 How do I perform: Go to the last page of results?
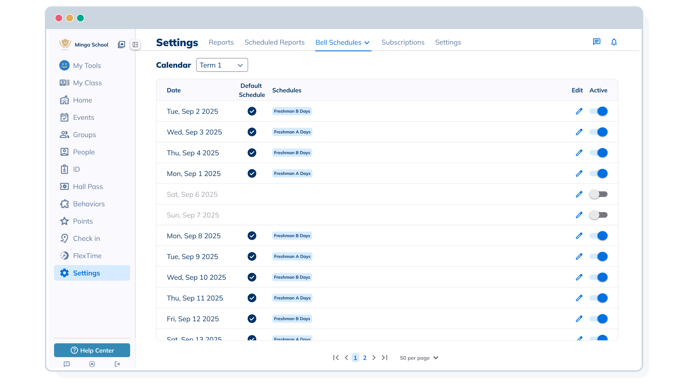pyautogui.click(x=384, y=358)
